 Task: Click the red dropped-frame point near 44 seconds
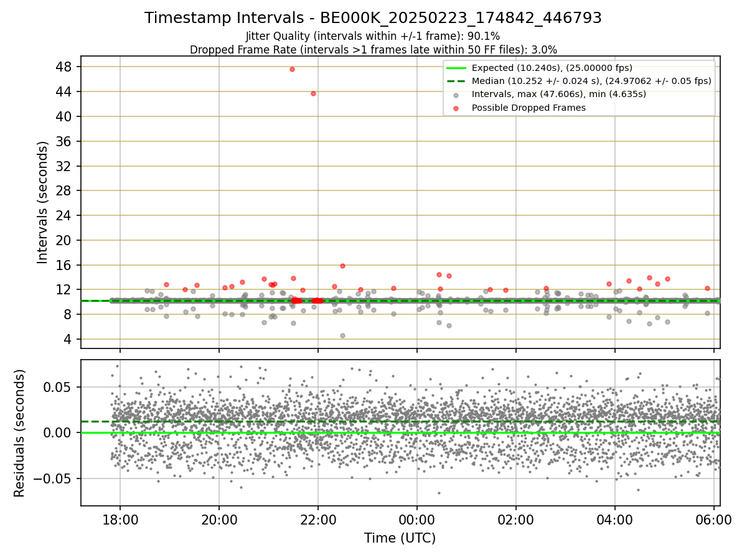(x=313, y=93)
